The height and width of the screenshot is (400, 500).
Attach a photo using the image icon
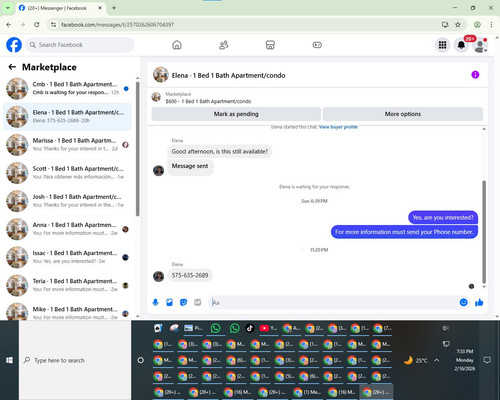(x=169, y=302)
